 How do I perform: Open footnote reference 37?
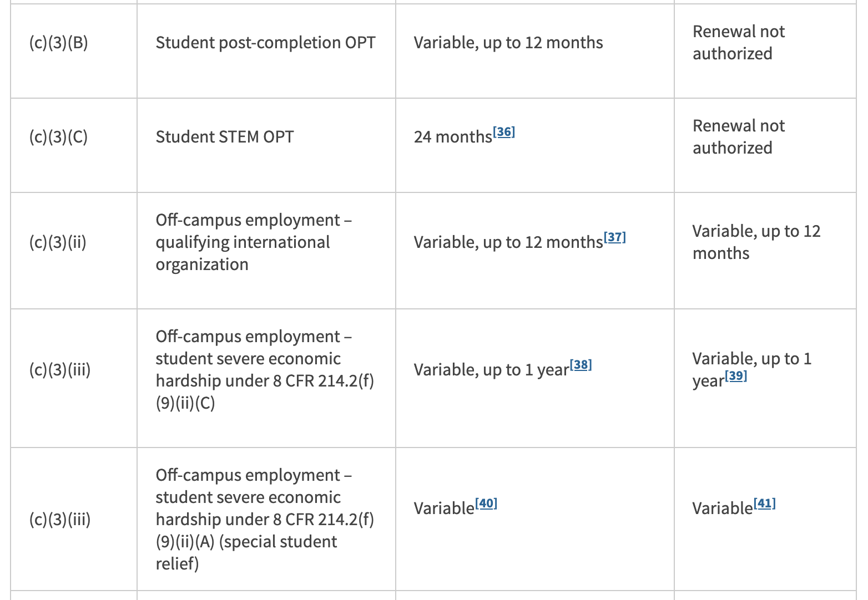point(615,237)
